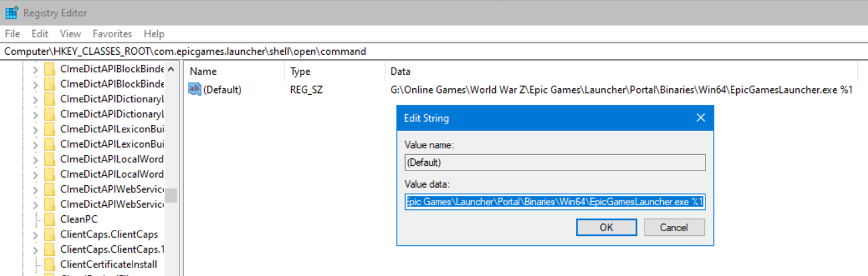Confirm the Edit String dialog with OK
This screenshot has height=276, width=868.
(606, 227)
